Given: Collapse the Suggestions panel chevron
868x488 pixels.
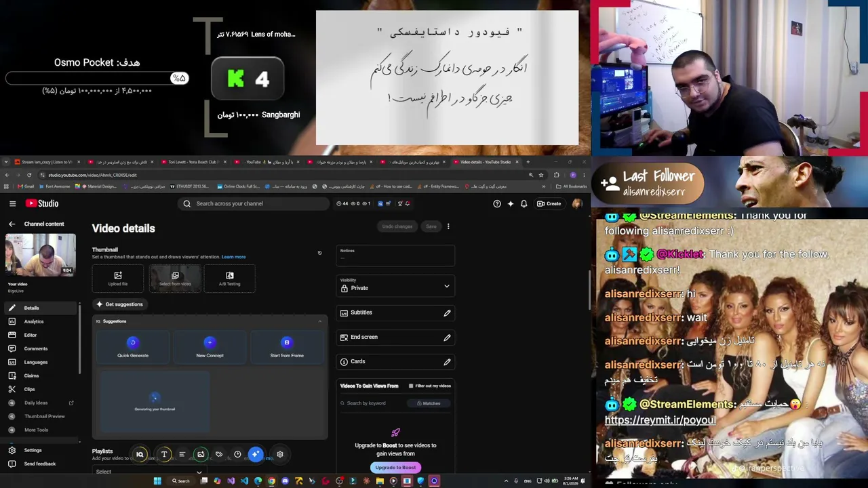Looking at the screenshot, I should [x=320, y=321].
